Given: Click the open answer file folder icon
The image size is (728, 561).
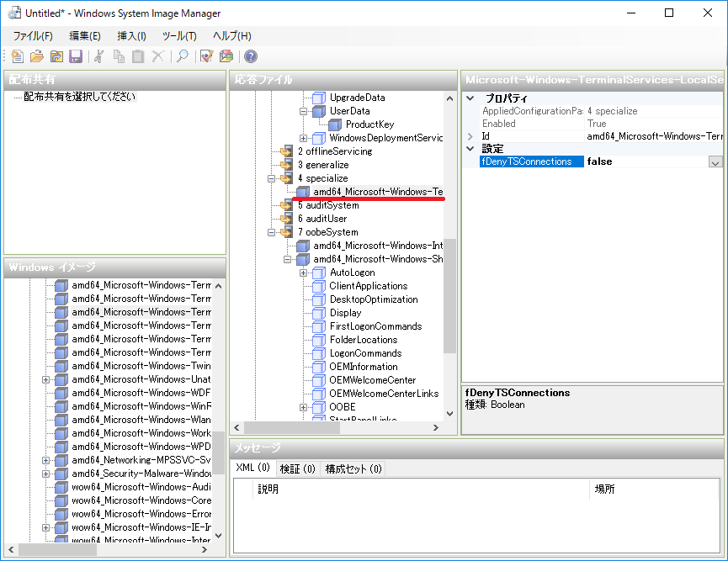Looking at the screenshot, I should [x=37, y=56].
